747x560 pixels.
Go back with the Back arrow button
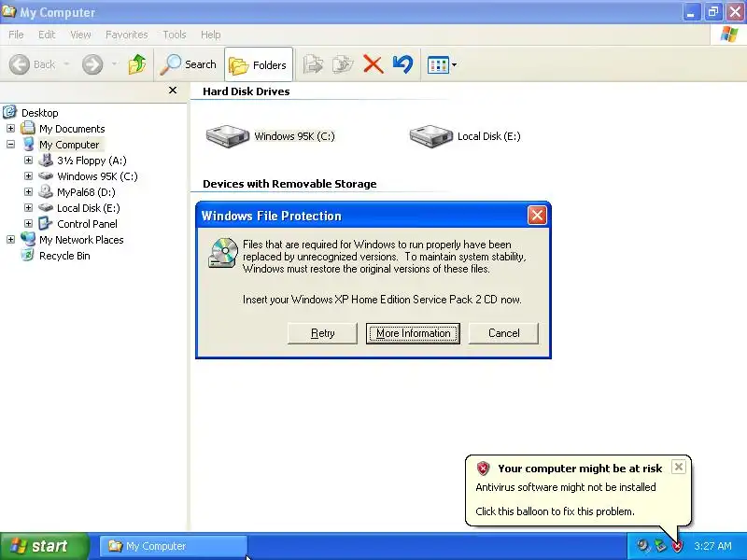[33, 64]
